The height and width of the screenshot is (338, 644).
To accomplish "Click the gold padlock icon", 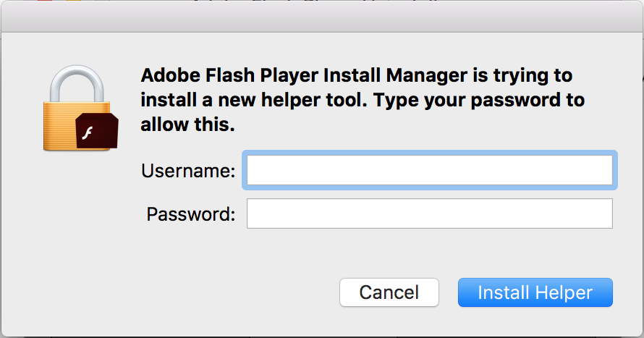I will (72, 109).
